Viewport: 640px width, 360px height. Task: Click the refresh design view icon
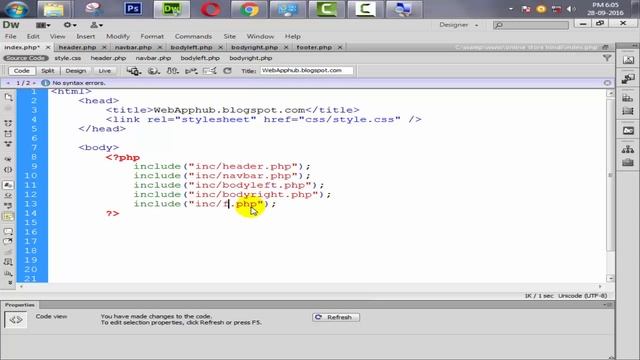click(x=227, y=71)
